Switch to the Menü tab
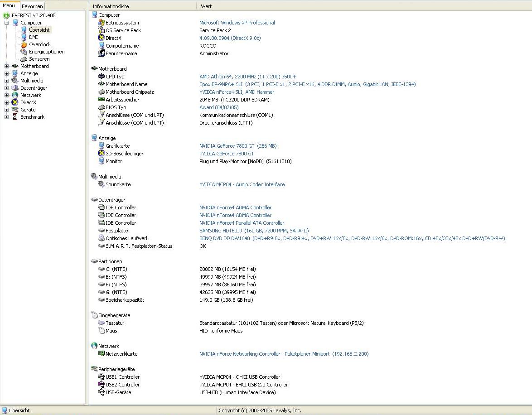532x415 pixels. click(x=9, y=6)
